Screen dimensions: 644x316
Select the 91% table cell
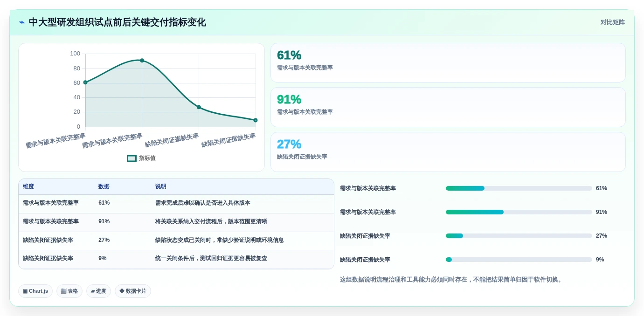(104, 222)
